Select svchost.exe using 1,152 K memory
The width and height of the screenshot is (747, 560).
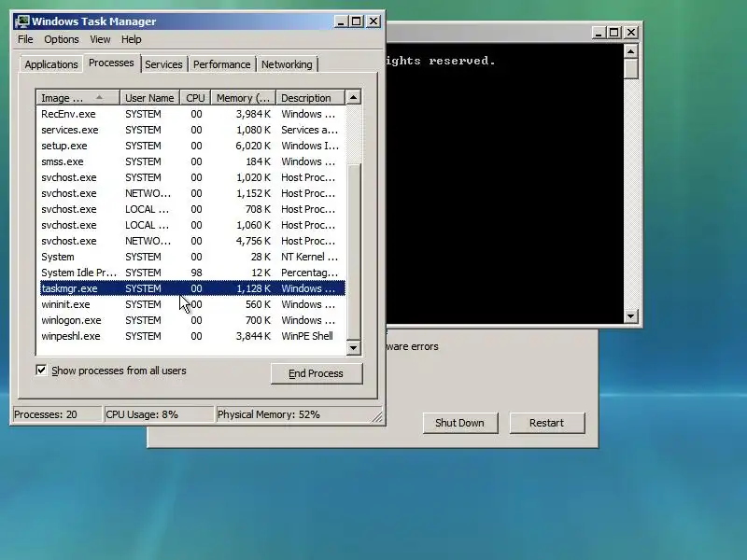coord(192,193)
